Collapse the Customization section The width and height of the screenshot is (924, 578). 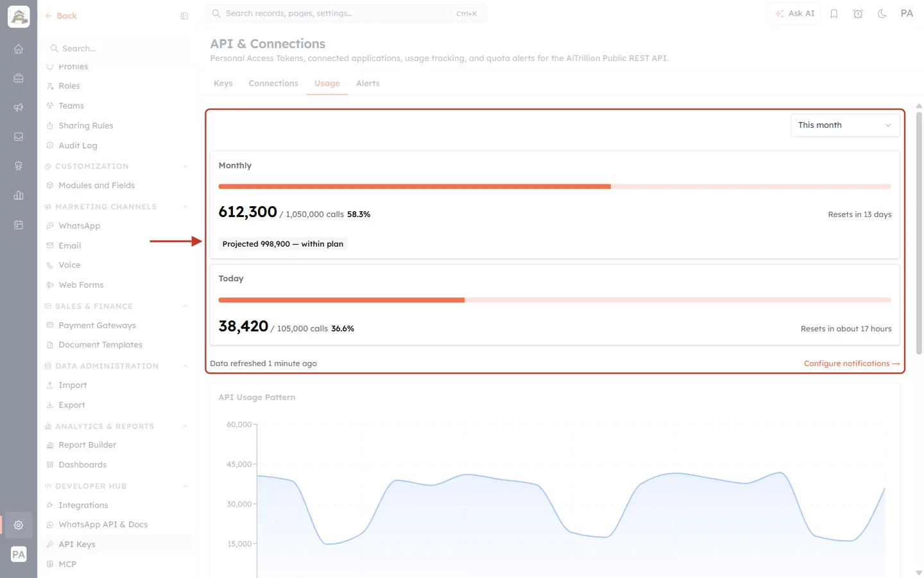pos(185,166)
